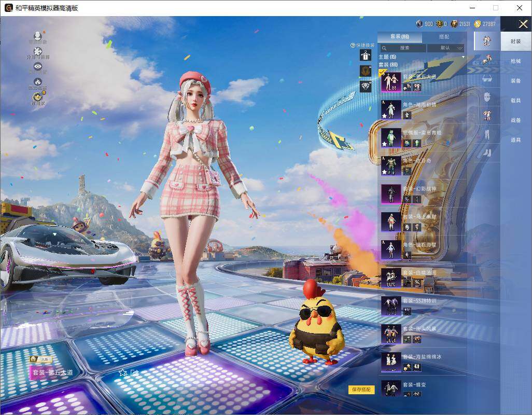Open the avatar icon in left toolbar
532x415 pixels.
click(x=38, y=36)
